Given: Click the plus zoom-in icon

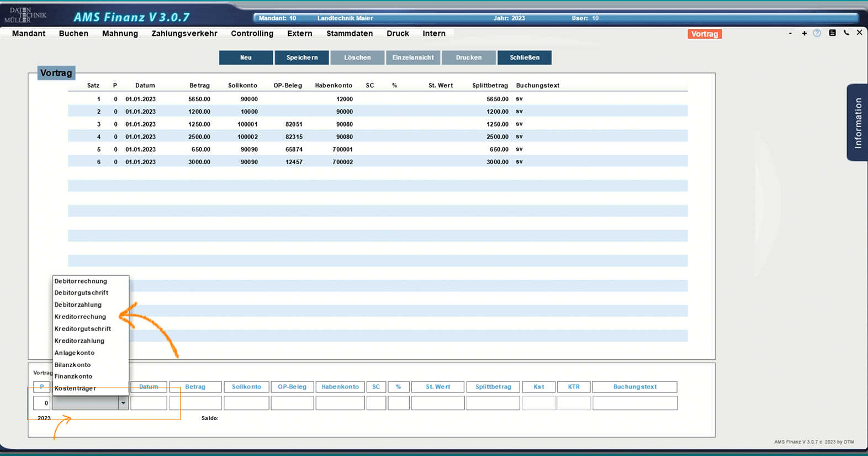Looking at the screenshot, I should 804,34.
